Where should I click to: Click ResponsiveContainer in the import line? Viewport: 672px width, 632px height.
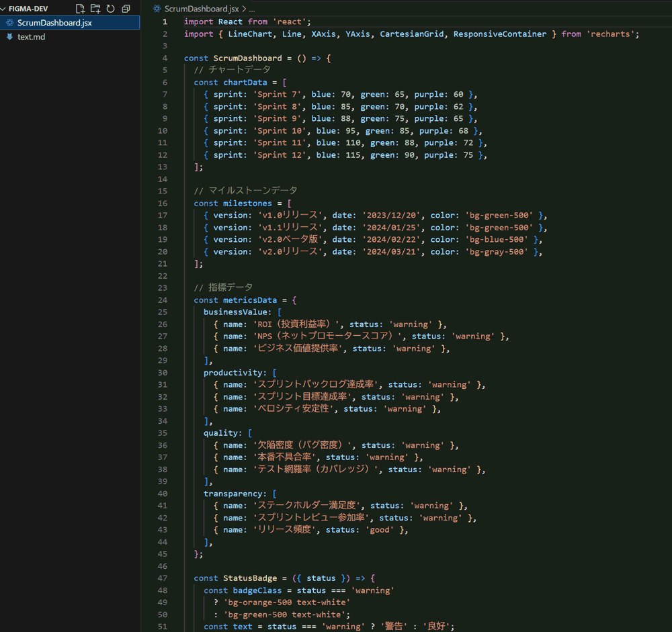(500, 34)
